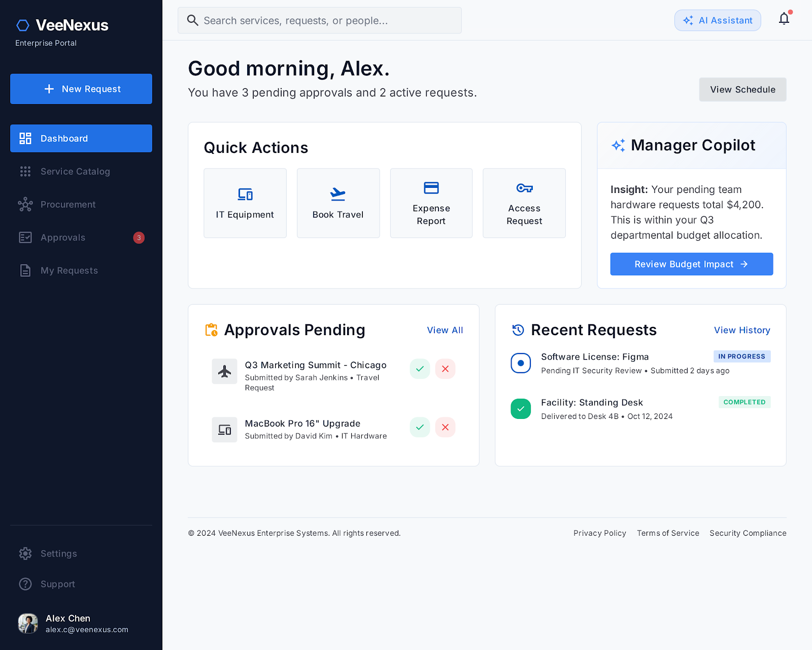812x650 pixels.
Task: Open the notifications bell
Action: coord(784,19)
